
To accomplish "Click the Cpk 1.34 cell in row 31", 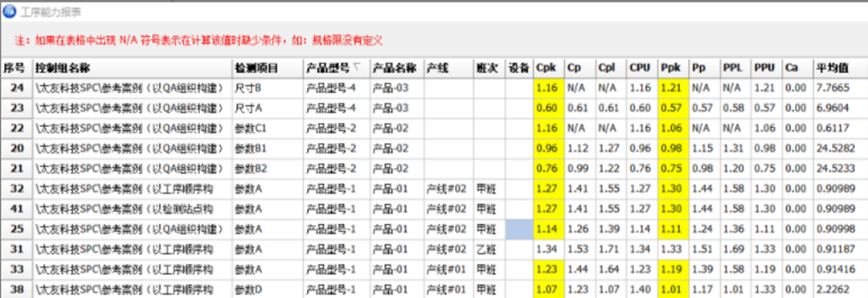I will point(549,249).
